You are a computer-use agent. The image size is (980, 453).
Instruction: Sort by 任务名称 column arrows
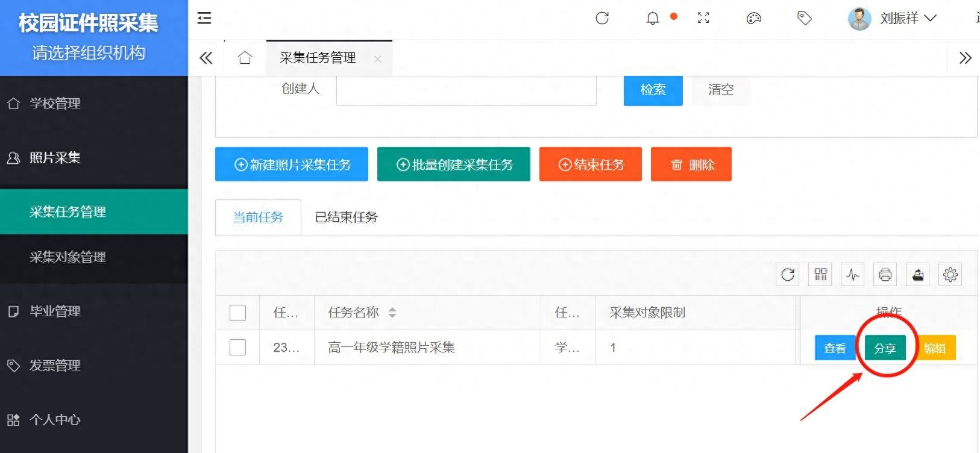click(392, 313)
